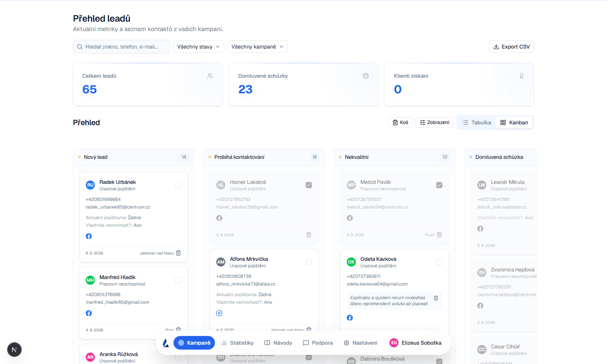
Task: Click Nový lead column header
Action: (134, 157)
